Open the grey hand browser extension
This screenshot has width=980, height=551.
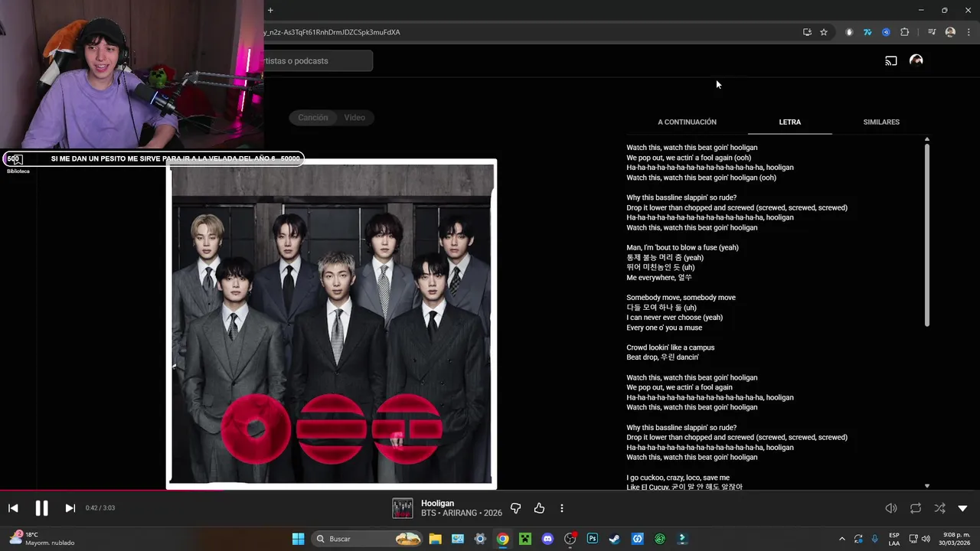tap(849, 32)
